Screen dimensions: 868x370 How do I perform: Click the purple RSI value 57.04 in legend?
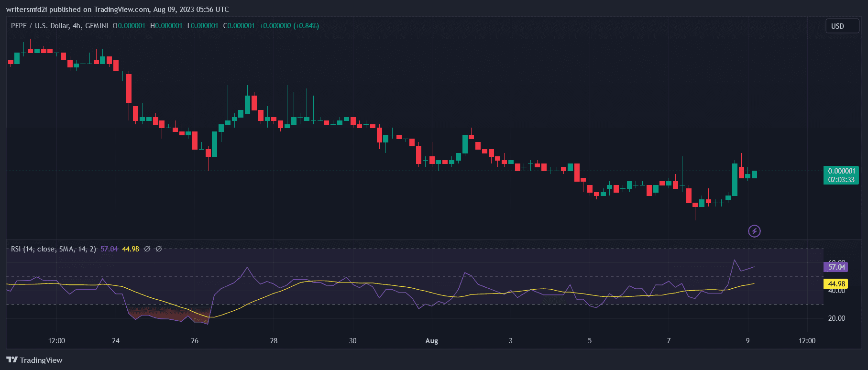point(109,249)
